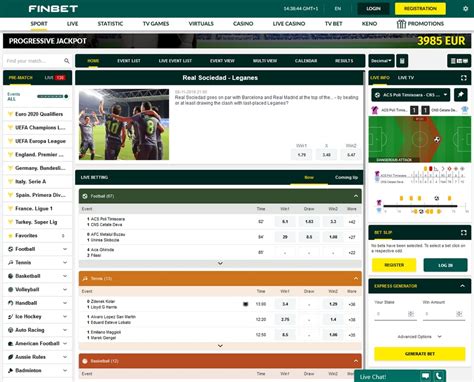This screenshot has width=474, height=382.
Task: Click the Favorites star icon
Action: click(10, 235)
